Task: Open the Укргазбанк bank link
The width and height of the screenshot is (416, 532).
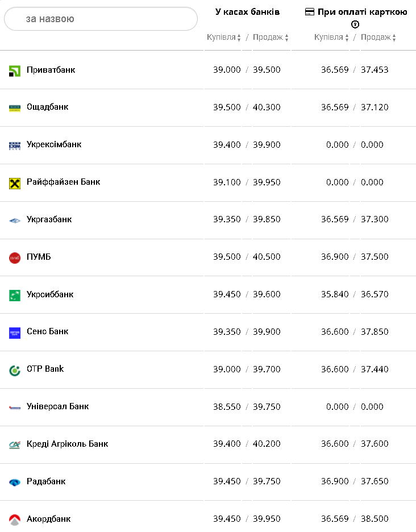Action: pyautogui.click(x=49, y=219)
